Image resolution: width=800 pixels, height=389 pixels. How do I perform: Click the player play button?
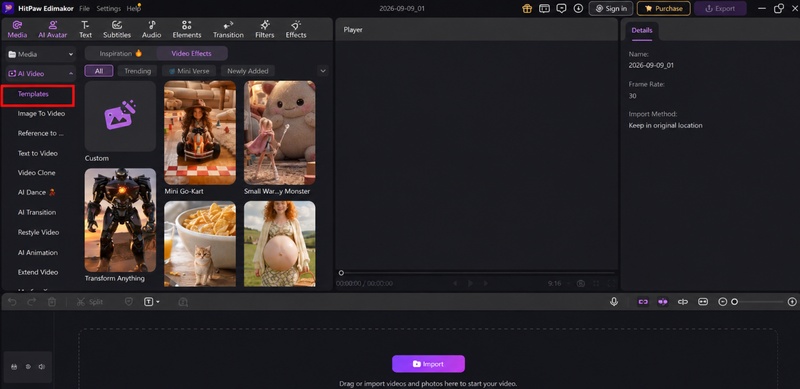[x=470, y=283]
